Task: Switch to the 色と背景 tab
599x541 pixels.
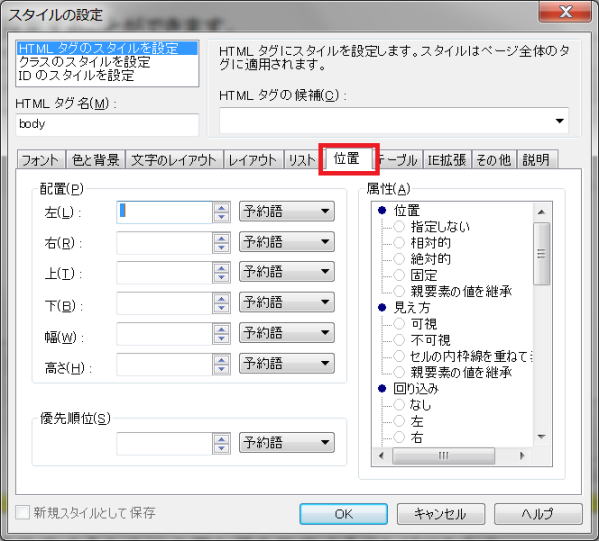Action: pyautogui.click(x=96, y=160)
